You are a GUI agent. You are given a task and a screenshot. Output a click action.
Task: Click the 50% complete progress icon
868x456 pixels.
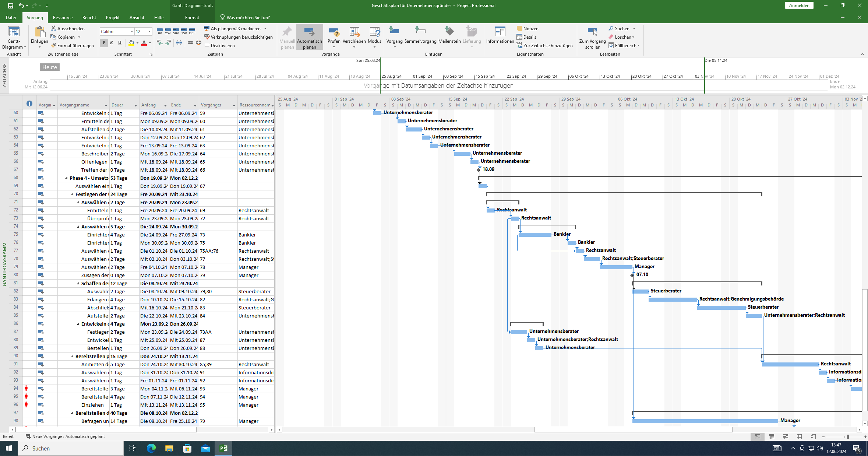(x=176, y=31)
